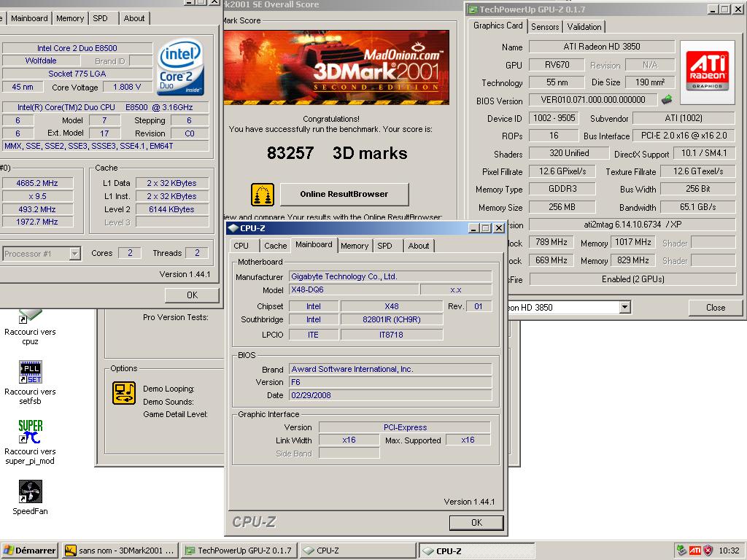747x560 pixels.
Task: Click the Demo options music icon
Action: pyautogui.click(x=124, y=393)
